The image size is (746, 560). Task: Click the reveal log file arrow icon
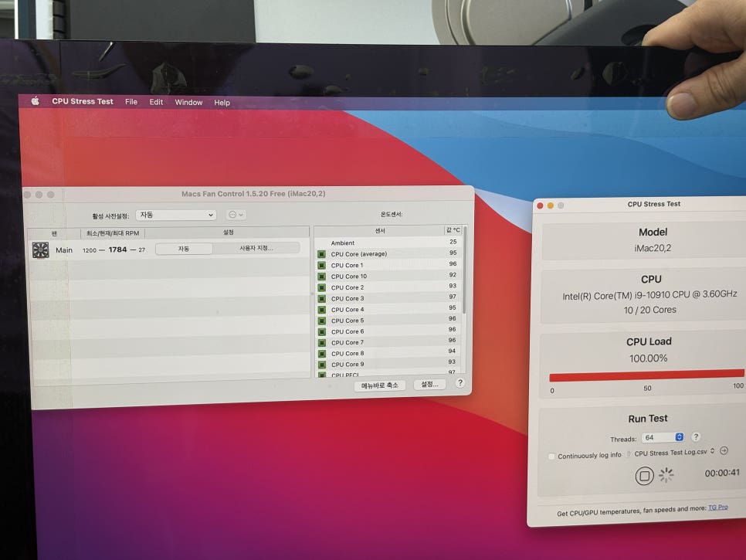724,450
